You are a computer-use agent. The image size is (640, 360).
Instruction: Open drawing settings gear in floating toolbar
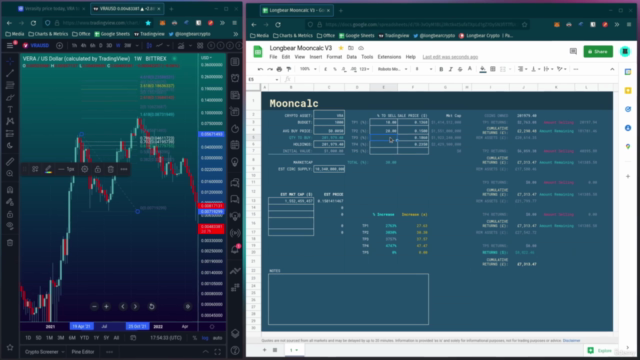(x=84, y=169)
